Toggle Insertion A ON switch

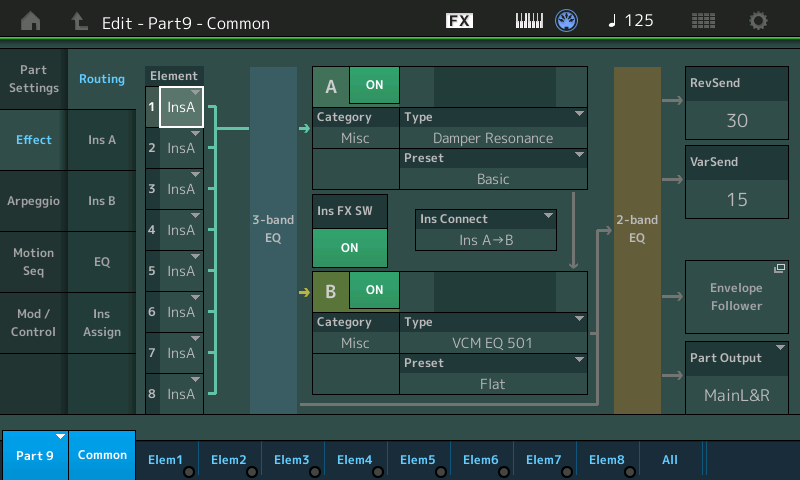[x=374, y=86]
